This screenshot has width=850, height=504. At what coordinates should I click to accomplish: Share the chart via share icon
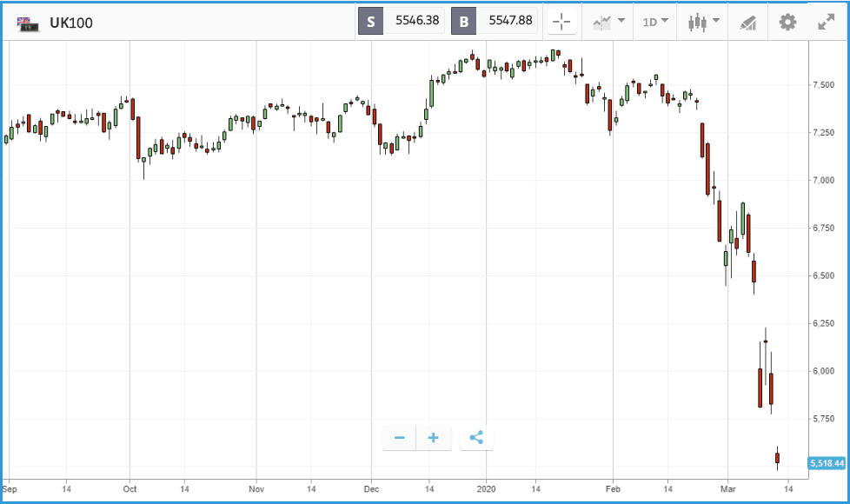click(x=476, y=438)
